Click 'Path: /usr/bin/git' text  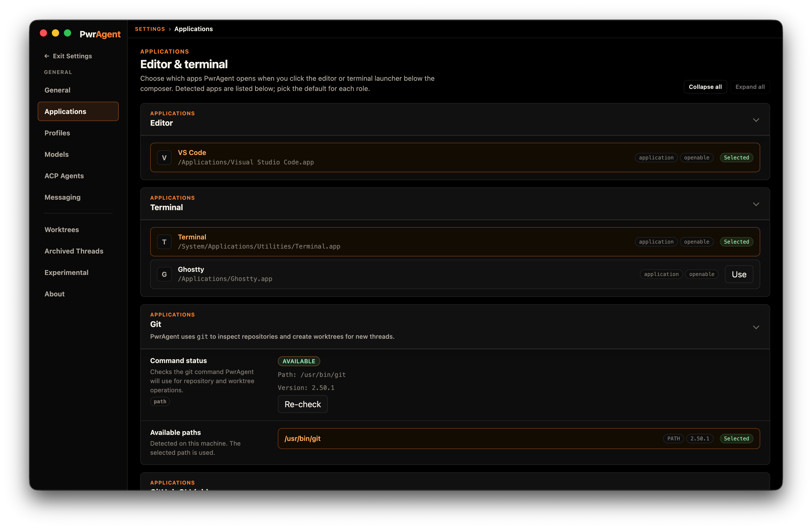pyautogui.click(x=312, y=375)
